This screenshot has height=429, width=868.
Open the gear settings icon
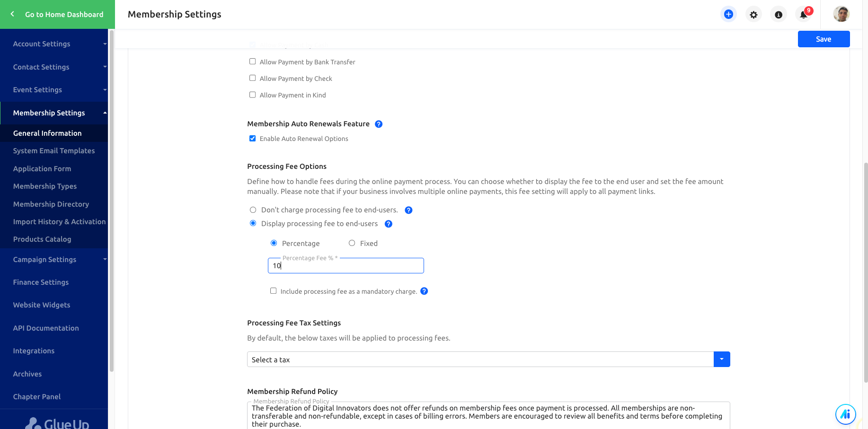click(753, 15)
